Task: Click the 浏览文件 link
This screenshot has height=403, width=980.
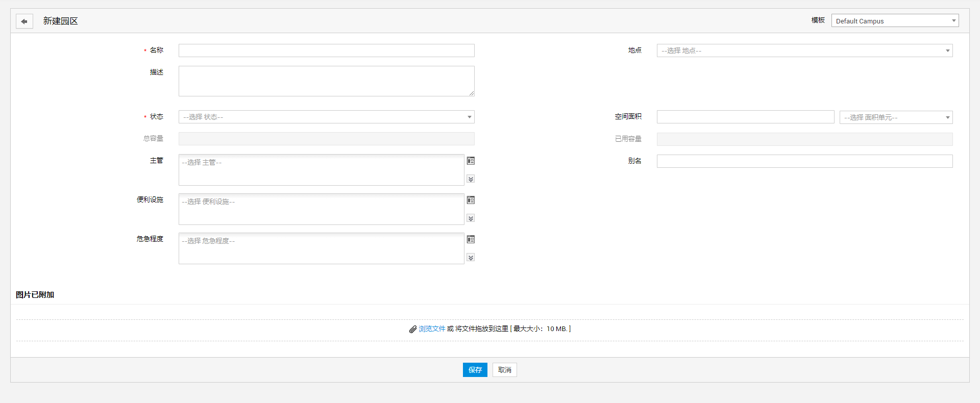Action: click(x=432, y=329)
